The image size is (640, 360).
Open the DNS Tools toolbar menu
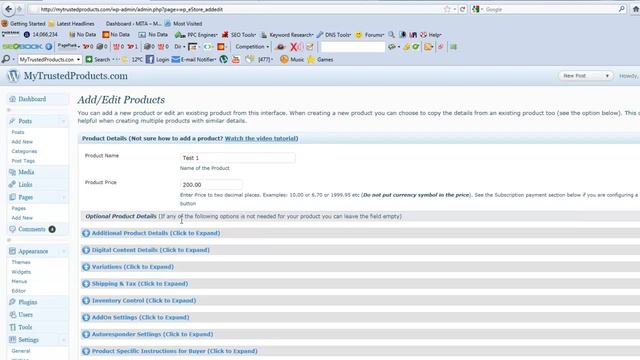coord(334,35)
